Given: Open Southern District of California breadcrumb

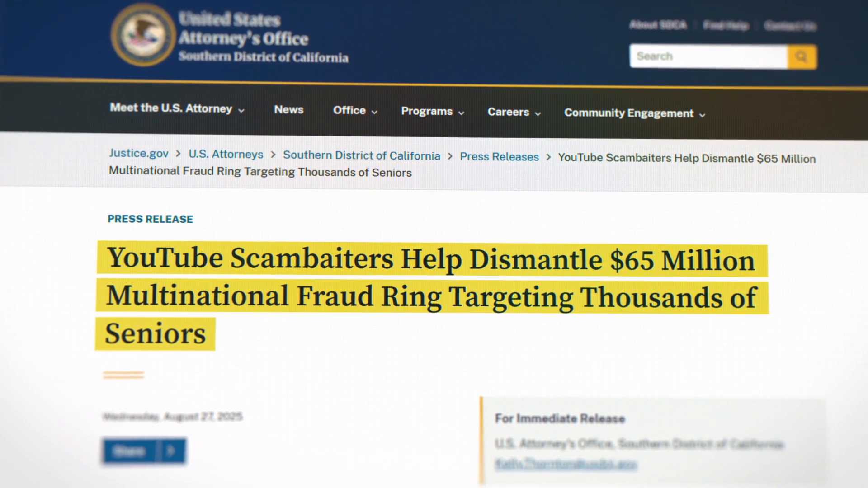Looking at the screenshot, I should (x=361, y=155).
